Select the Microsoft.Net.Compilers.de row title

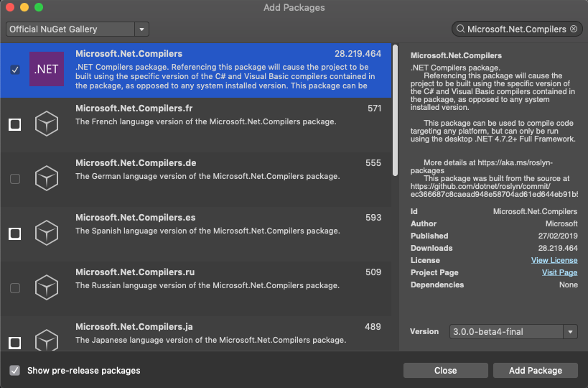136,163
